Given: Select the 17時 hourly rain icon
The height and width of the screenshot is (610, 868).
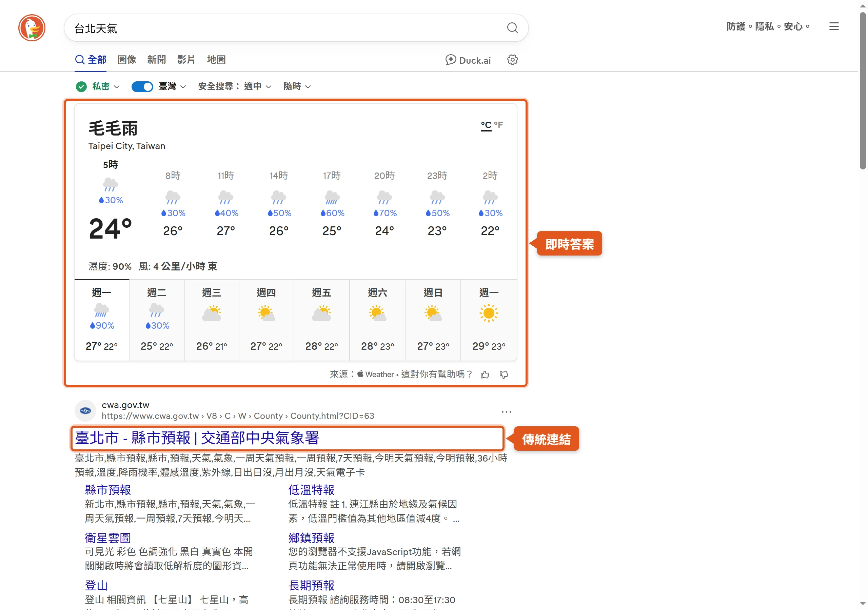Looking at the screenshot, I should 332,197.
